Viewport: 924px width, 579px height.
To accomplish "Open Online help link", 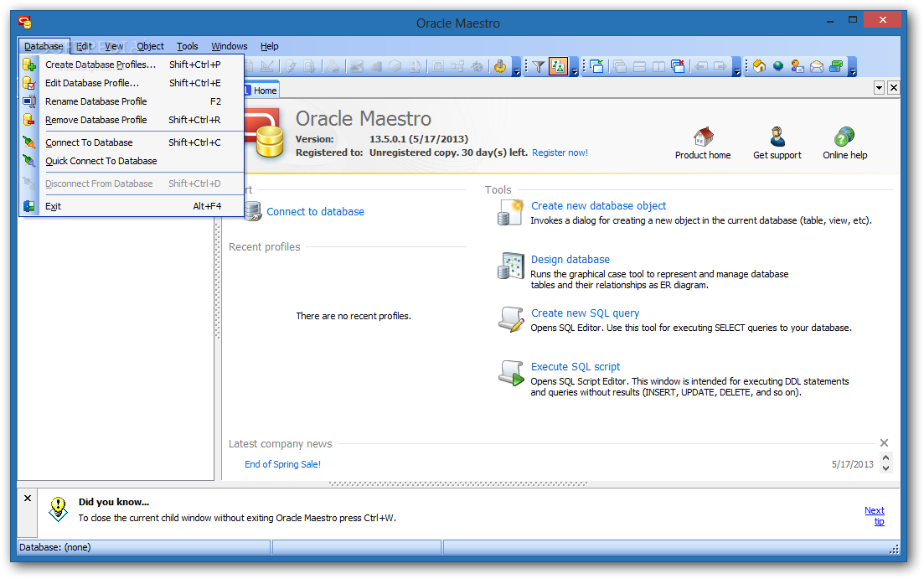I will [x=845, y=143].
